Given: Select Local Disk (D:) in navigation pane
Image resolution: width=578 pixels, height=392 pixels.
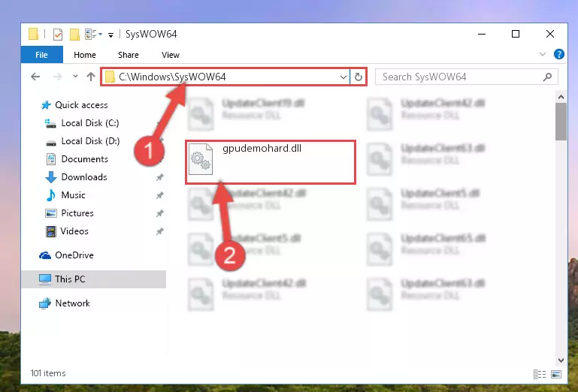Looking at the screenshot, I should 90,141.
